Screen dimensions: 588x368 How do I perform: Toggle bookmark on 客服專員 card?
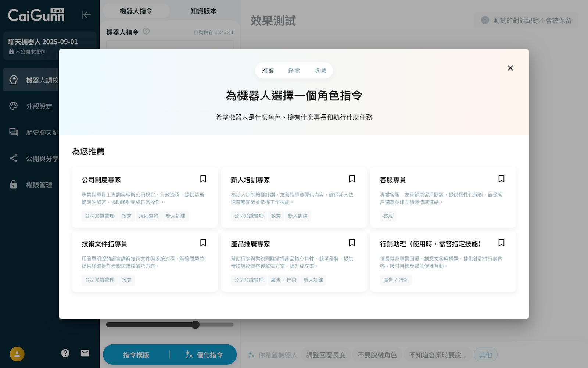click(501, 179)
